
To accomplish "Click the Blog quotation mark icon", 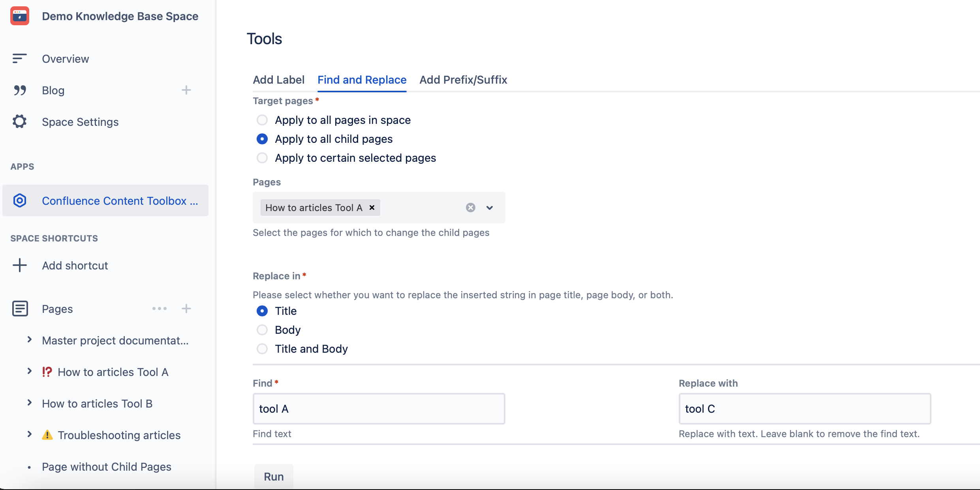I will coord(20,90).
